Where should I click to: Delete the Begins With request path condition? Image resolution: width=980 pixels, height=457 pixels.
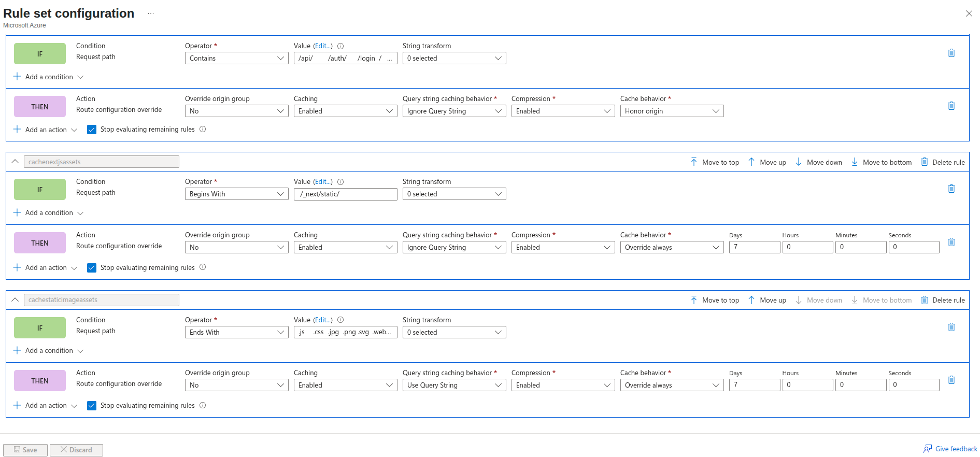(951, 189)
